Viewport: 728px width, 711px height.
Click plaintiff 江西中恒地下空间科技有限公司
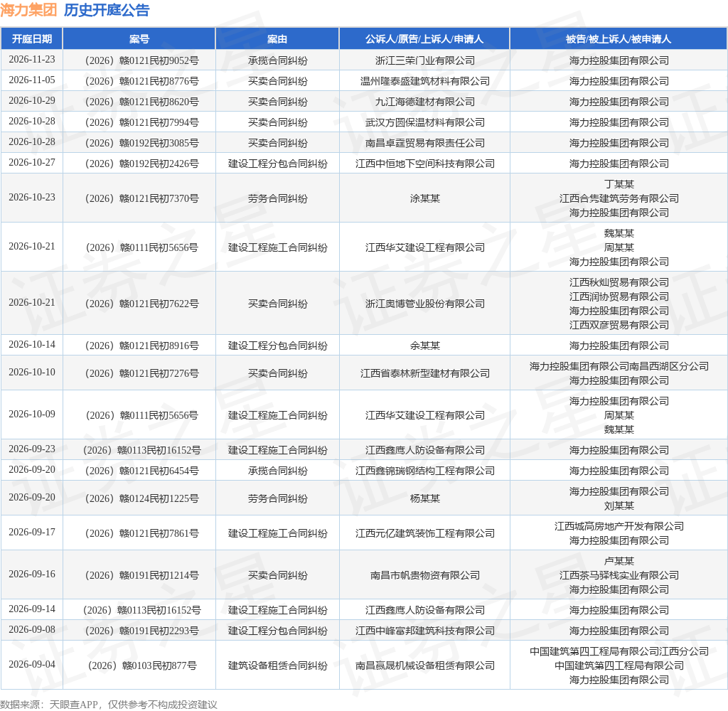(x=425, y=164)
